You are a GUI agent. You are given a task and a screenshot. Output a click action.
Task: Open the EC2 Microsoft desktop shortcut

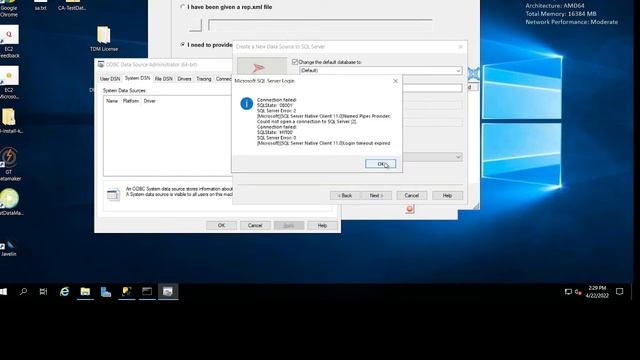pyautogui.click(x=9, y=82)
